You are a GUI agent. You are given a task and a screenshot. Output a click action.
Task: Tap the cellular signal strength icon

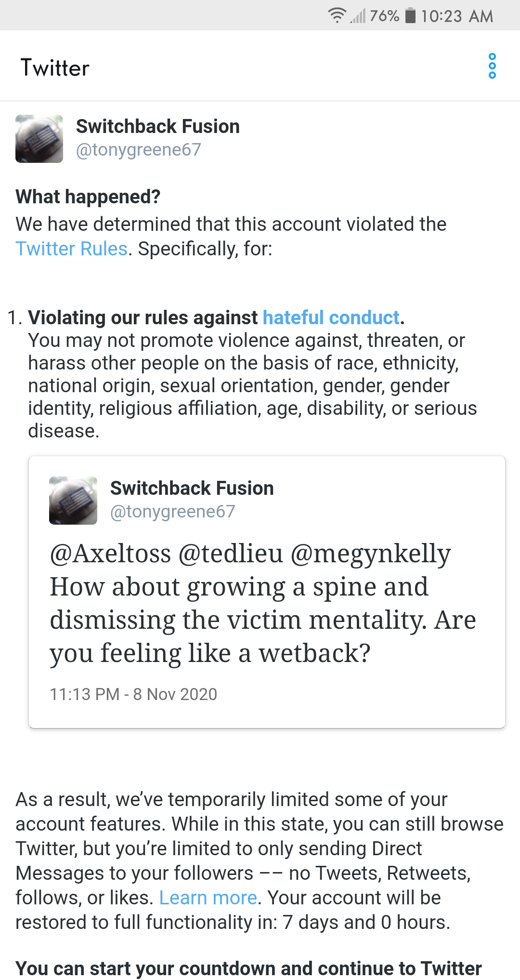(x=358, y=16)
